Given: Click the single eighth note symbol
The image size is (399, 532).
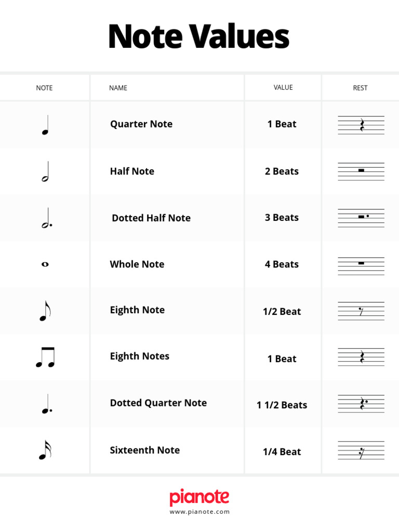Looking at the screenshot, I should point(45,311).
